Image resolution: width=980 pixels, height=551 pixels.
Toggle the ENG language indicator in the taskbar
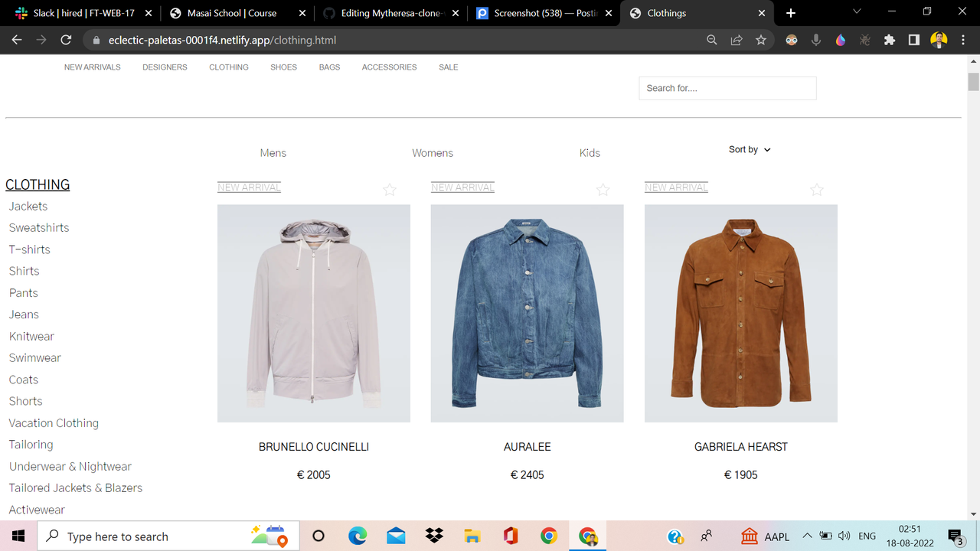pyautogui.click(x=867, y=536)
